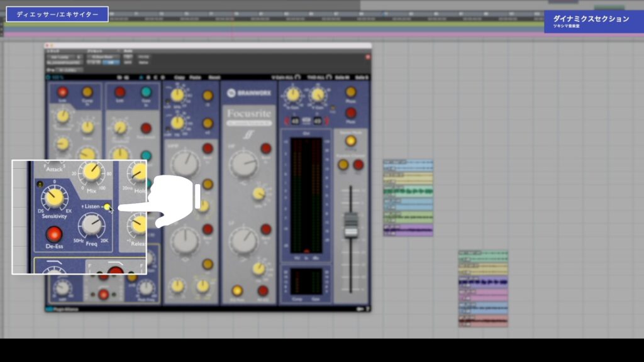Click the THD ALL toolbar control
644x362 pixels.
[319, 77]
